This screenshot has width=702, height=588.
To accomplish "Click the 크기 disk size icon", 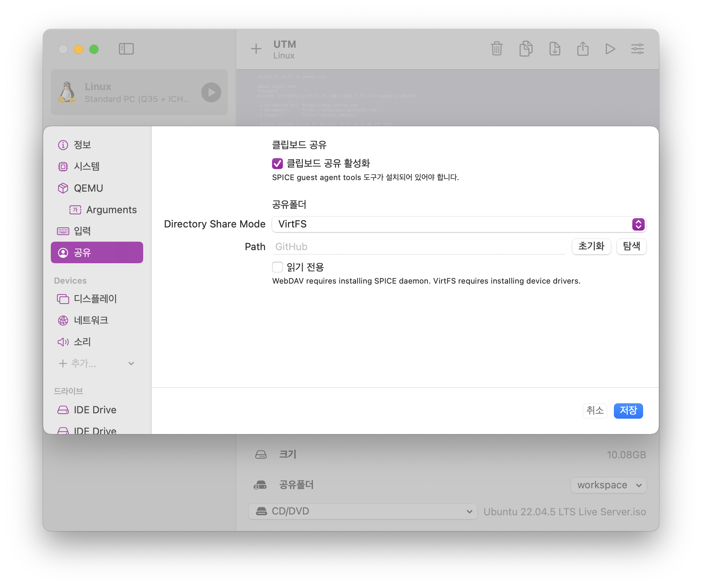I will click(x=261, y=454).
